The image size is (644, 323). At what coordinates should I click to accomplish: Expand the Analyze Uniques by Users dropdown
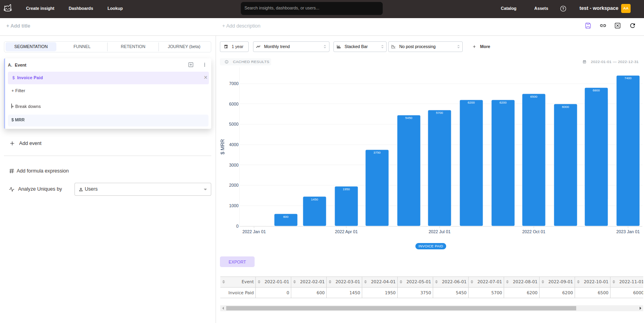pyautogui.click(x=143, y=189)
